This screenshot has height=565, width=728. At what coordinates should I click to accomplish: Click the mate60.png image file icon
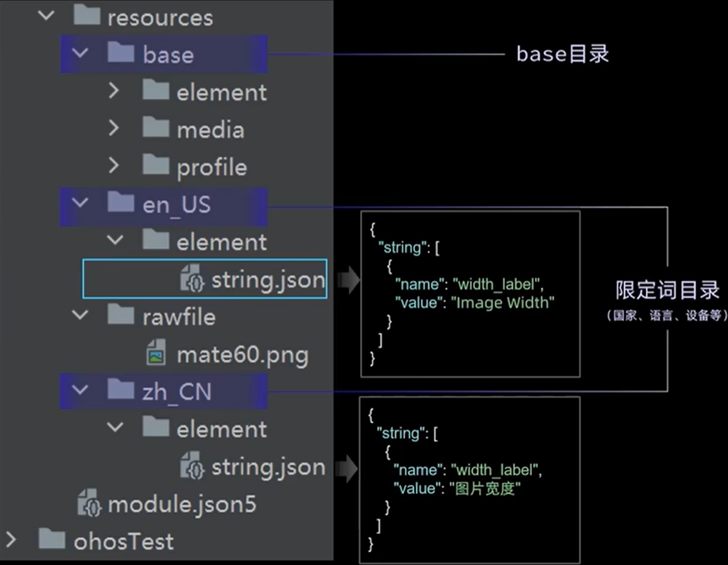click(x=156, y=355)
